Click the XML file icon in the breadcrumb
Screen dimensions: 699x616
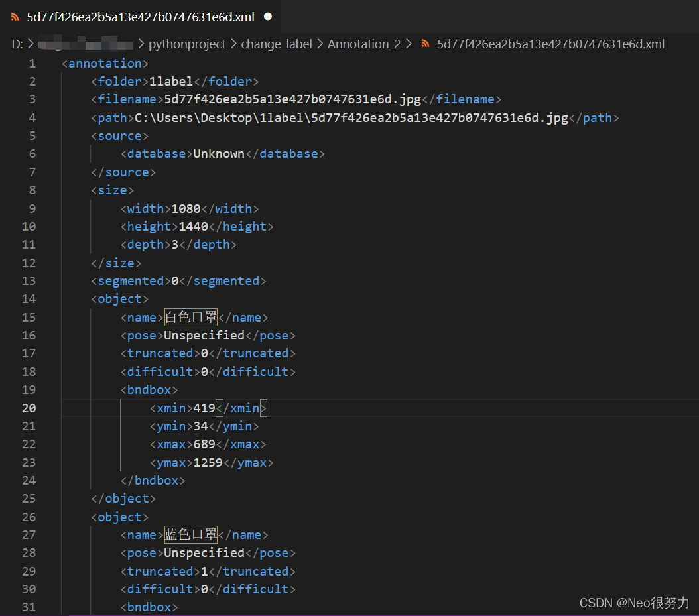coord(425,44)
